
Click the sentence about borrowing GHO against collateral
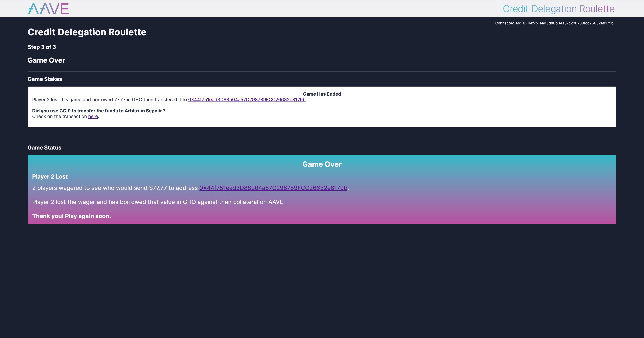coord(158,202)
